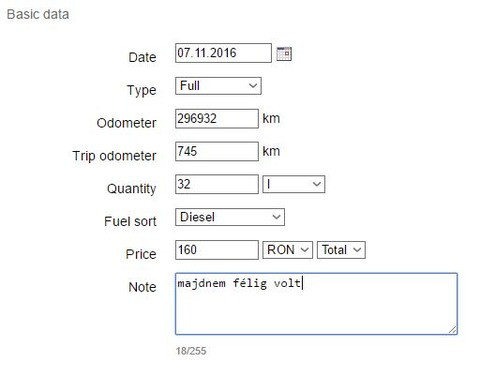
Task: Open the calendar date picker icon
Action: point(284,54)
